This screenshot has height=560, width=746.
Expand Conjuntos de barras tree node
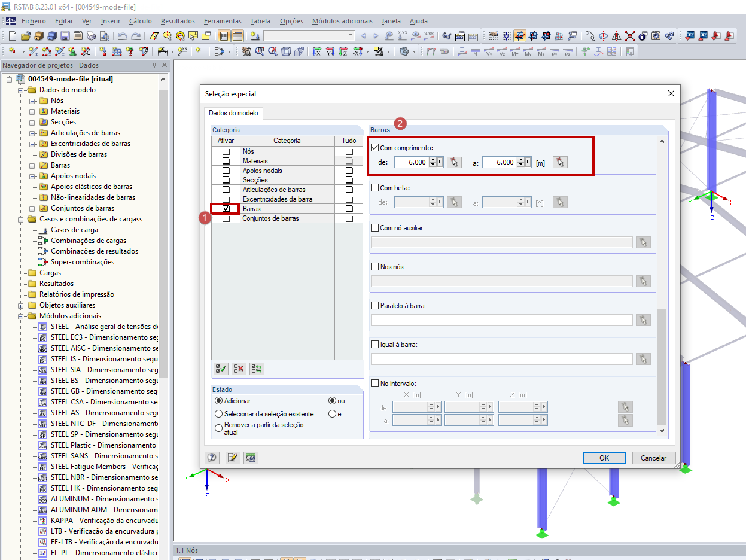tap(32, 208)
